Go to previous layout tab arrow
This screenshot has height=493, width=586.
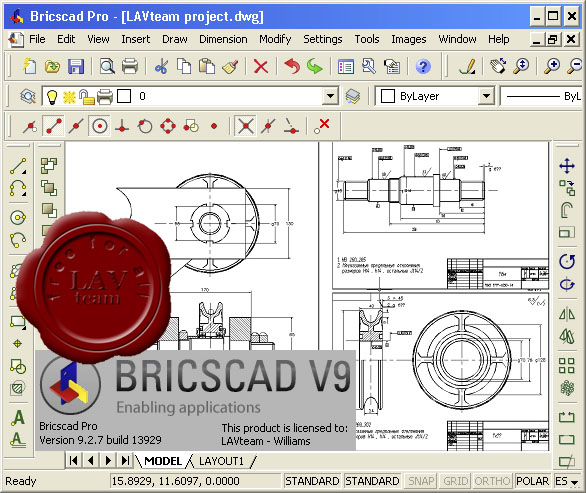(91, 460)
